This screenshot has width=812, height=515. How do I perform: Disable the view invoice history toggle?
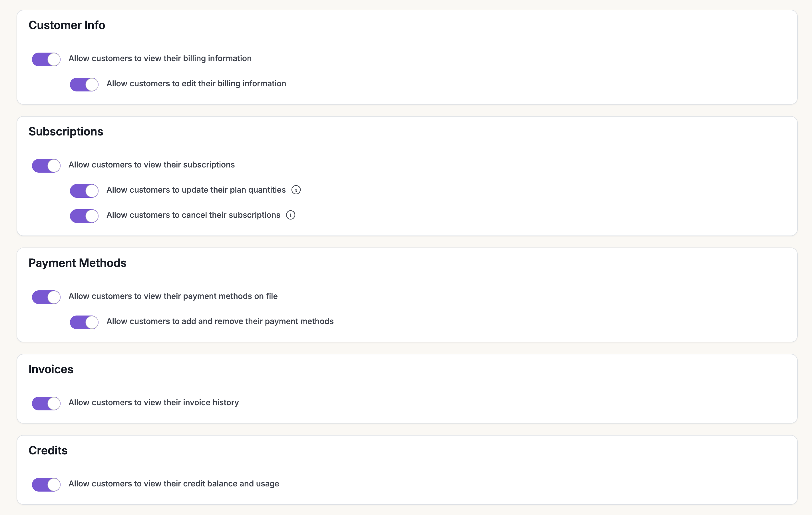[x=46, y=403]
